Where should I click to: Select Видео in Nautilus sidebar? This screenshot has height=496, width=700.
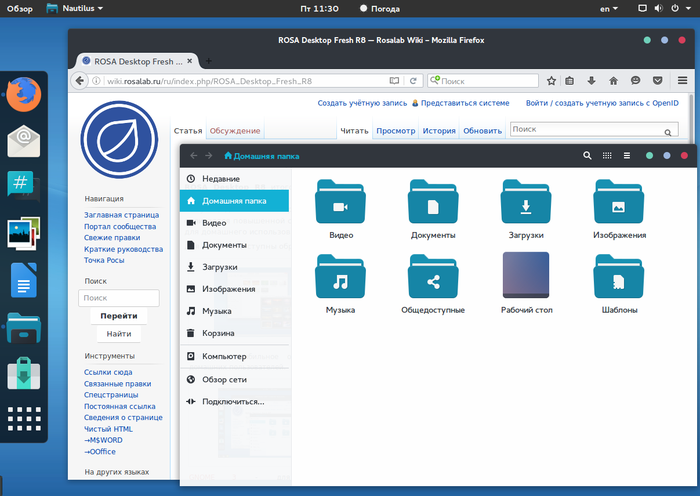pyautogui.click(x=234, y=222)
